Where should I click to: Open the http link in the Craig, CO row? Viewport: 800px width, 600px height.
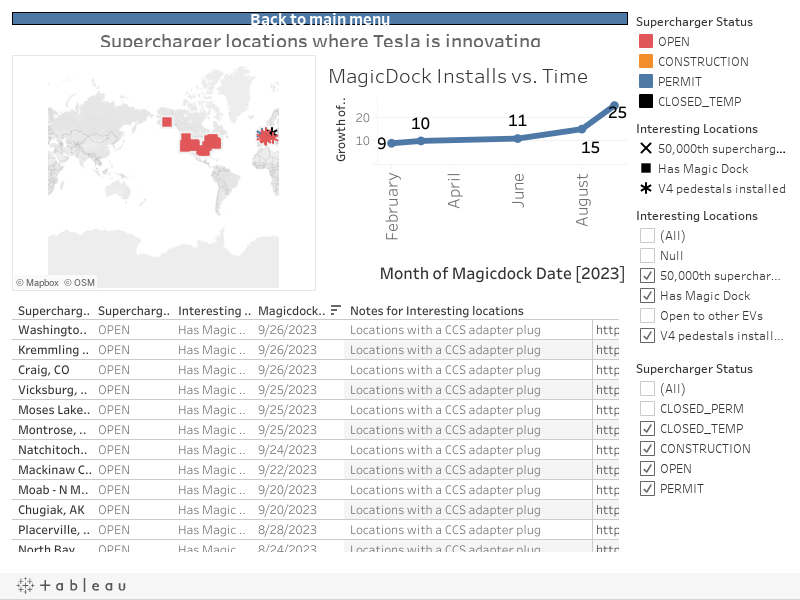[x=607, y=370]
